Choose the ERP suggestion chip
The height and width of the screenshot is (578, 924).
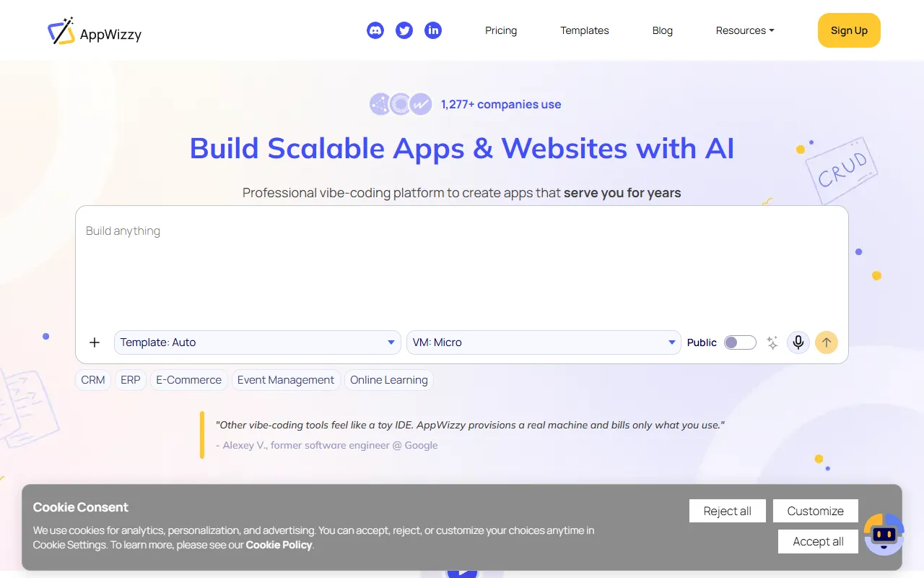(x=131, y=380)
